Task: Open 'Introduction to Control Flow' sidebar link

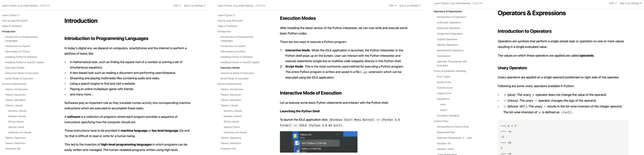Action: coord(453,127)
